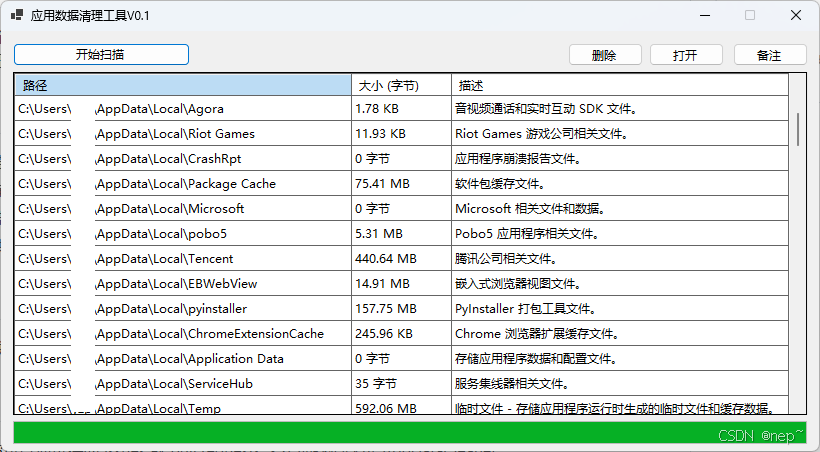Screen dimensions: 820x452
Task: Select the ChromeExtensionCache path row
Action: click(183, 334)
